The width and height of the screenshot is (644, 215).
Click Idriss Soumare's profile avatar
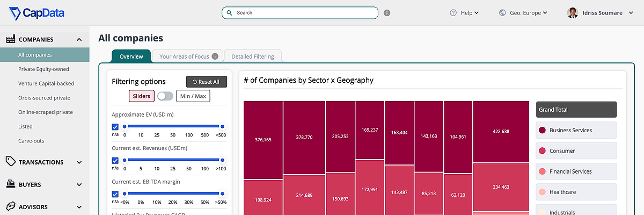[x=573, y=12]
